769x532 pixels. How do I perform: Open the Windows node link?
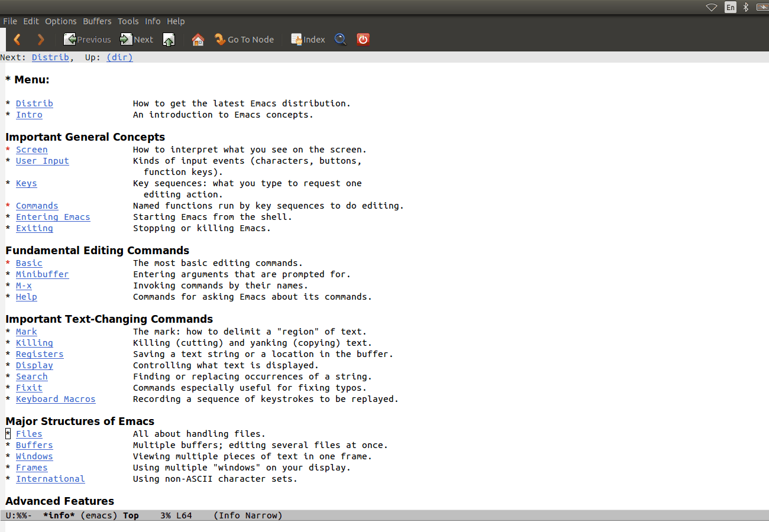[34, 456]
